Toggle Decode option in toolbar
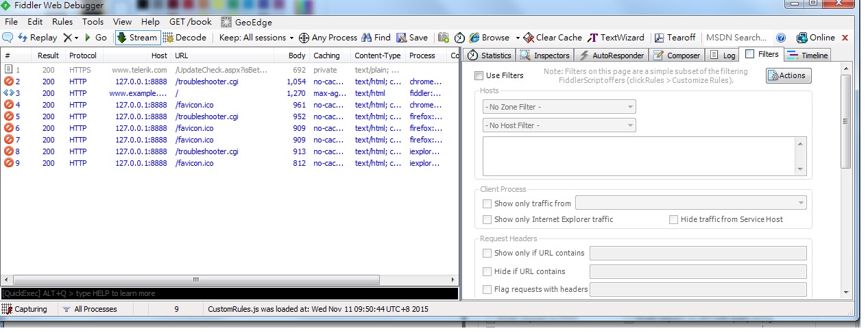Image resolution: width=868 pixels, height=333 pixels. [x=185, y=38]
